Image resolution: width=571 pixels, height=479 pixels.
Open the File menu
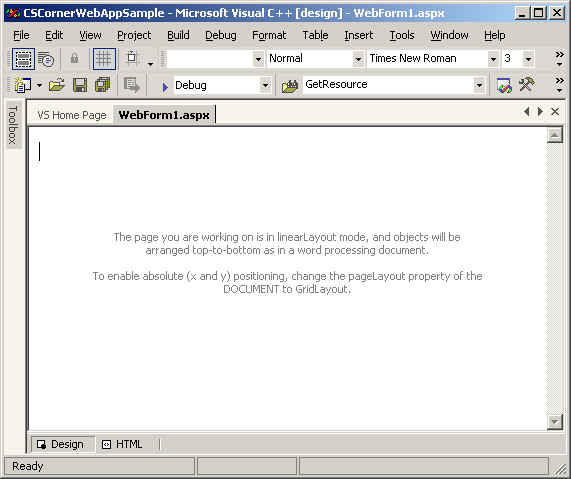click(x=21, y=35)
